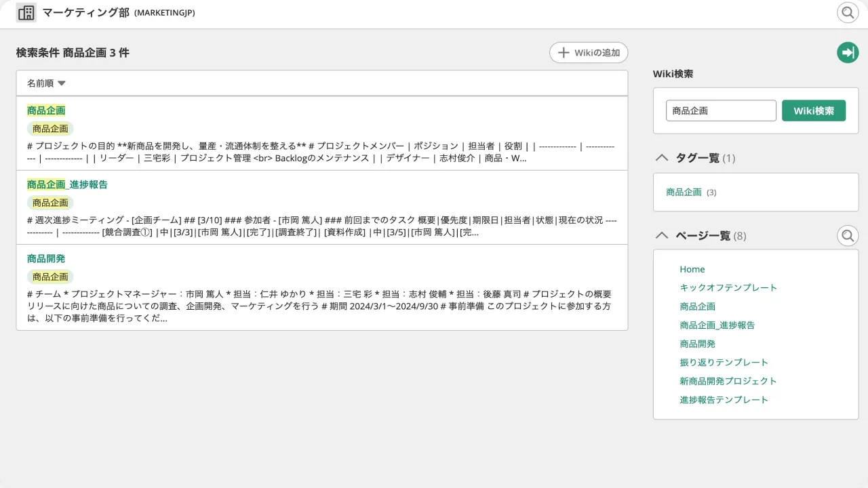Collapse the タグ一覧 section

pyautogui.click(x=662, y=157)
